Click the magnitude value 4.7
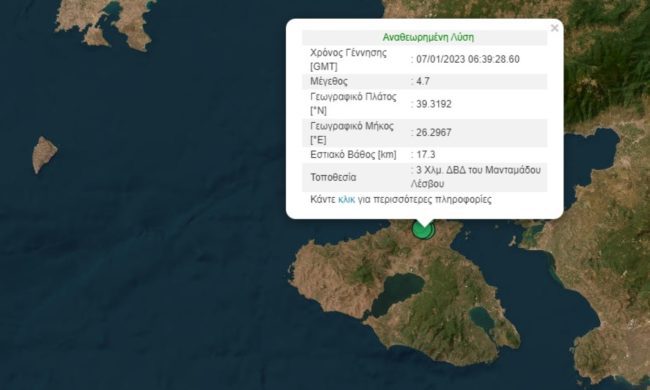 click(422, 81)
